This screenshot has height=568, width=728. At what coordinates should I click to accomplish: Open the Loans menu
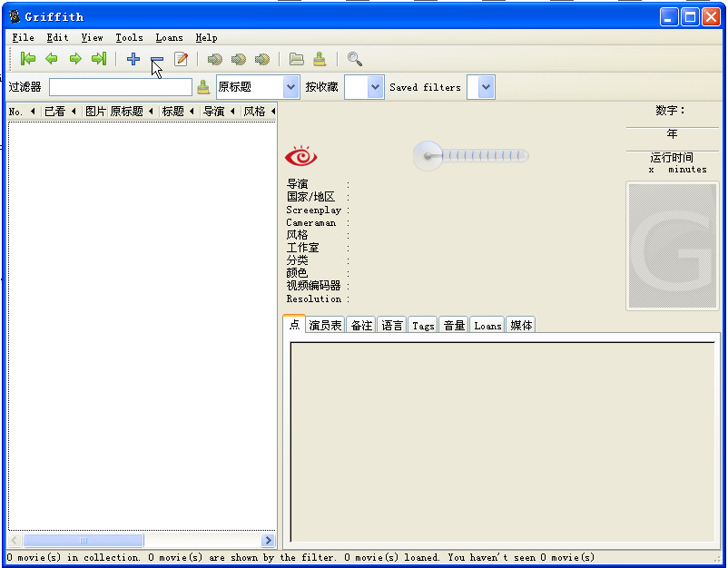[x=169, y=37]
